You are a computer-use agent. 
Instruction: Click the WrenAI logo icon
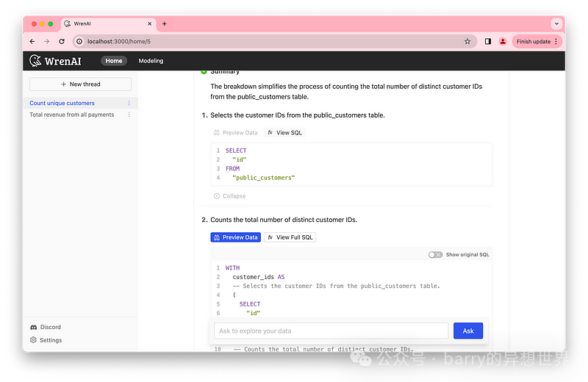pyautogui.click(x=36, y=61)
